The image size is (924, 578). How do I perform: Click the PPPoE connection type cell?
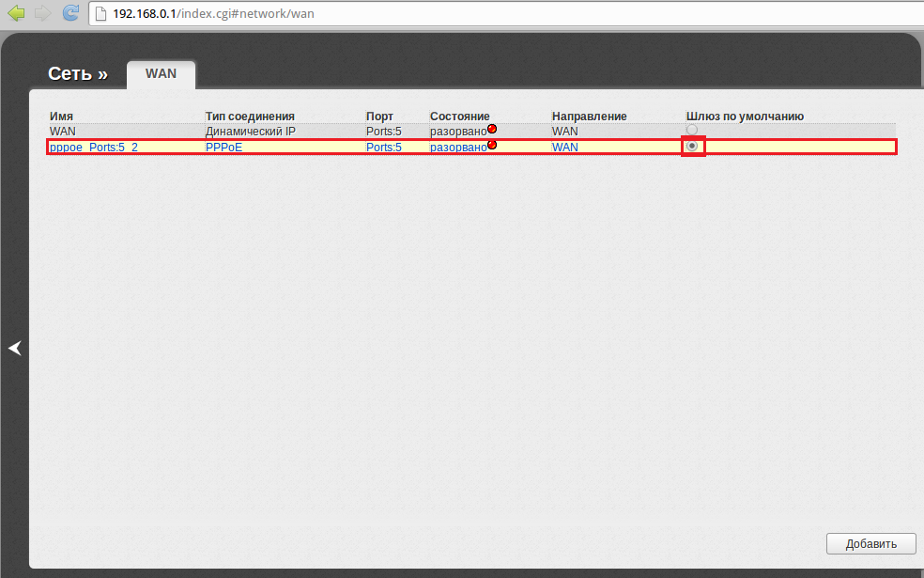(223, 148)
